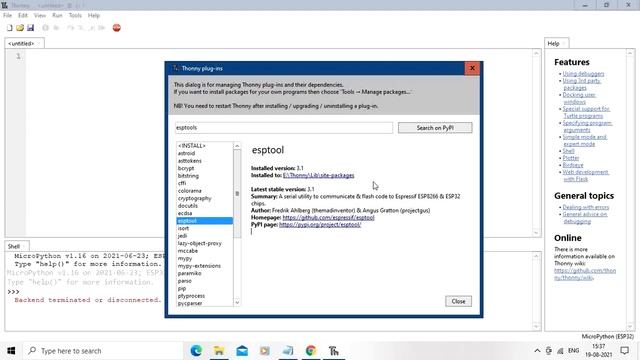
Task: Select the Help panel tab
Action: tap(553, 44)
